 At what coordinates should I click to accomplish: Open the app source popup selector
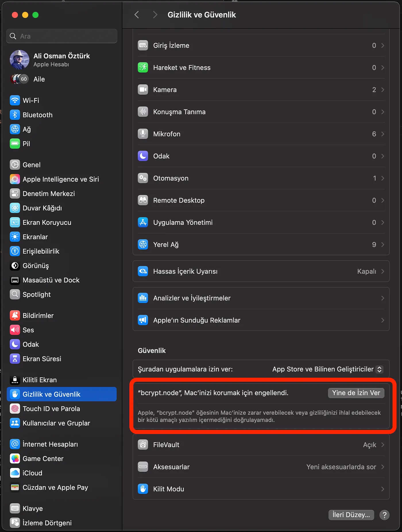click(327, 369)
